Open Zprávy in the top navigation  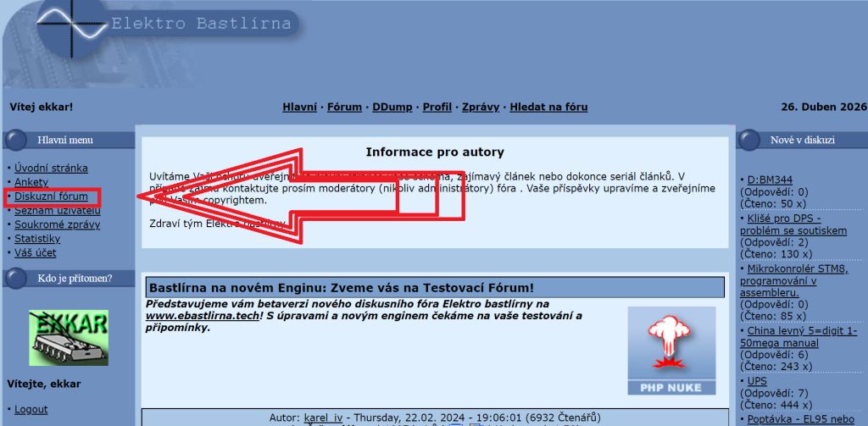481,107
